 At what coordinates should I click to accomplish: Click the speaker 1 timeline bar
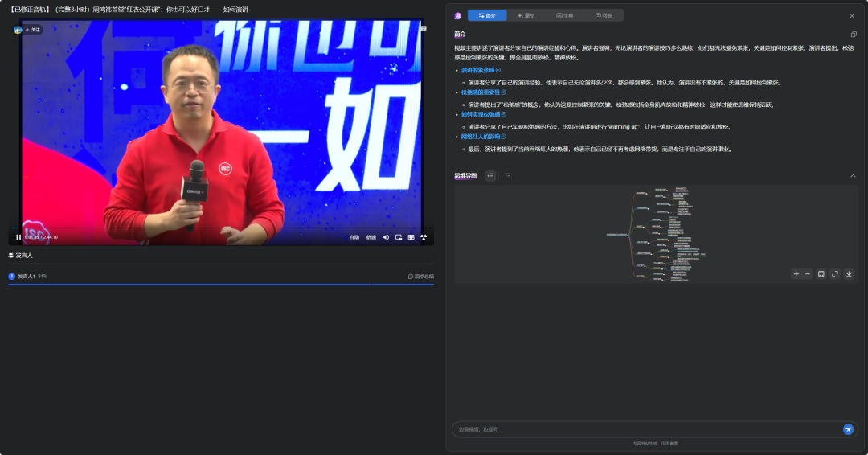point(221,285)
